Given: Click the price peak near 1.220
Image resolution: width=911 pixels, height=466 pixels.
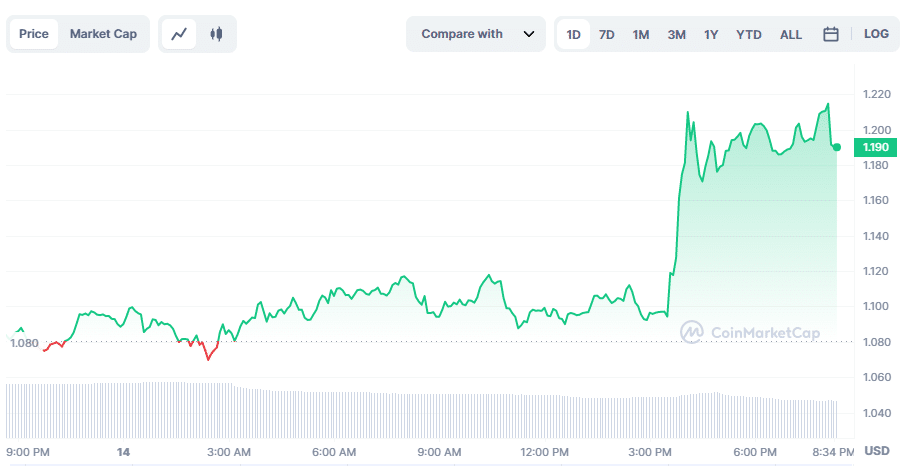Looking at the screenshot, I should point(828,104).
